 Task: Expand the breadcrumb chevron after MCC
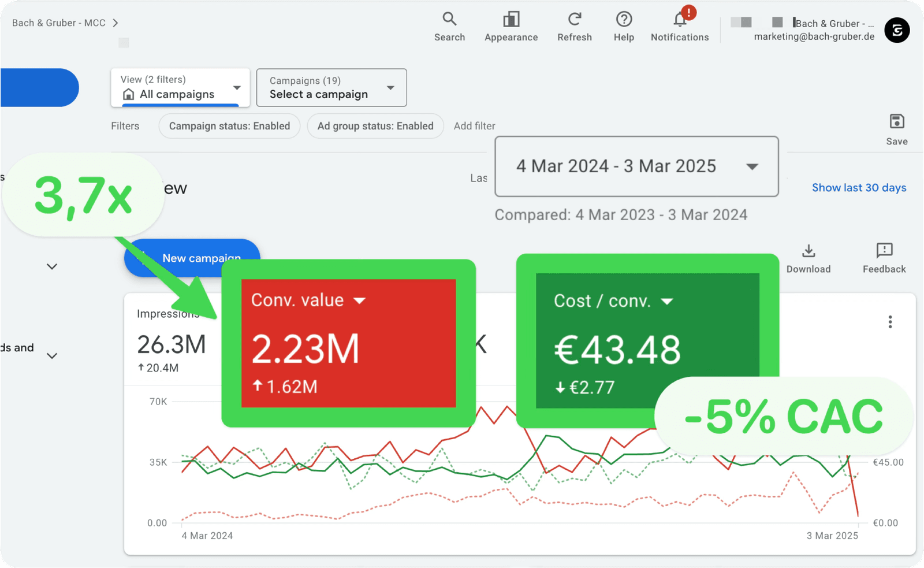(115, 23)
